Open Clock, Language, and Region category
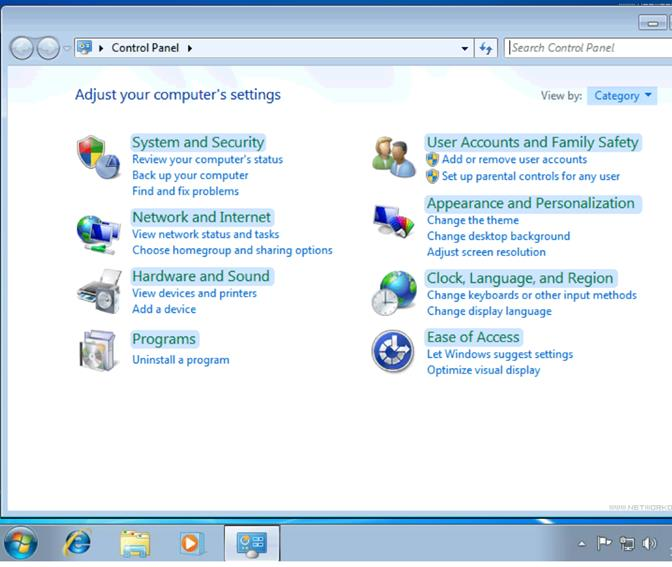Image resolution: width=672 pixels, height=567 pixels. pyautogui.click(x=520, y=278)
